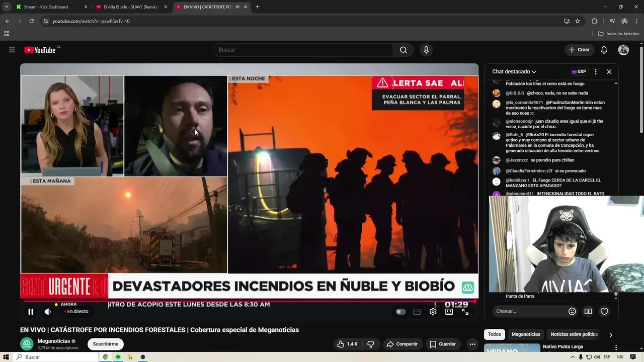Screen dimensions: 644x362
Task: Show hidden system tray icons
Action: coord(573,357)
